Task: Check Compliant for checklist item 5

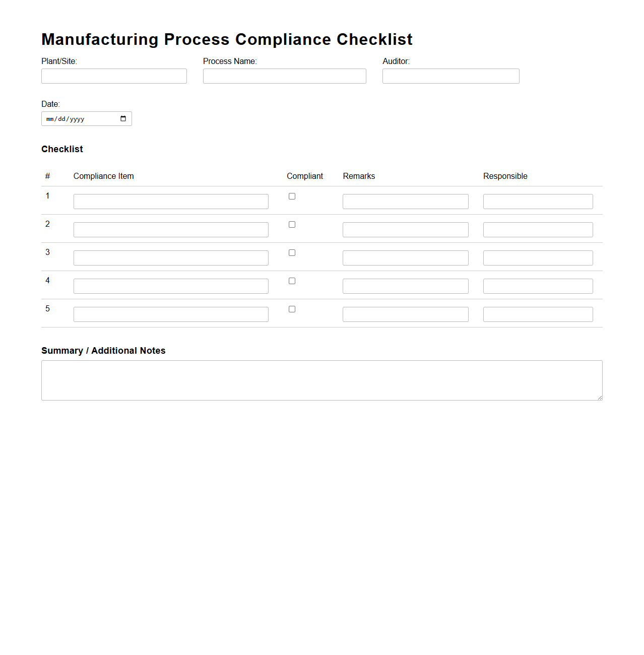Action: [x=292, y=309]
